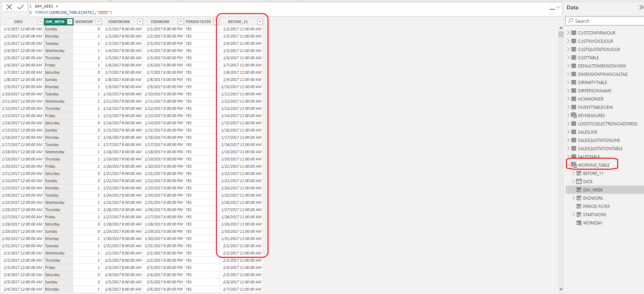
Task: Select BEFORE_11 calculated column icon
Action: point(579,174)
